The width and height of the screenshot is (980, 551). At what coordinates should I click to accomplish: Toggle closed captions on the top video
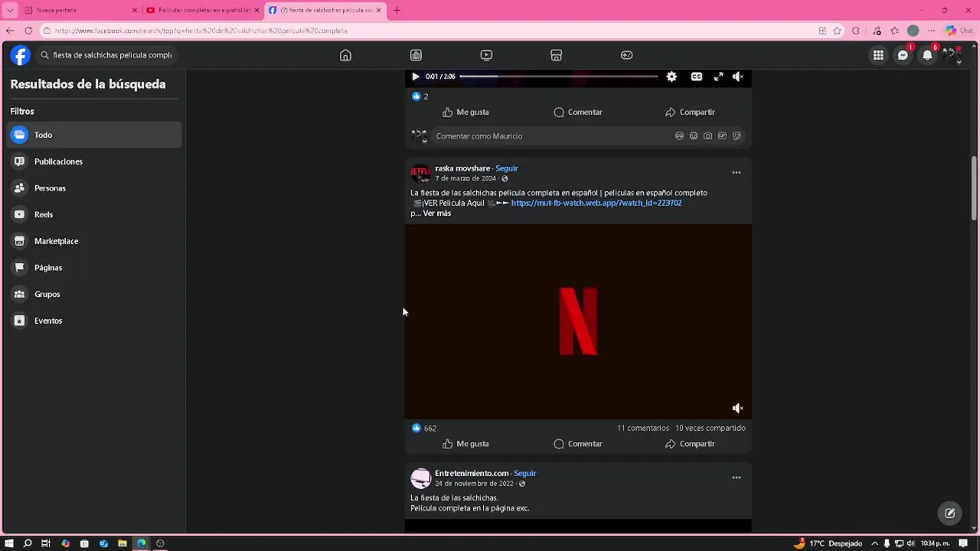696,77
